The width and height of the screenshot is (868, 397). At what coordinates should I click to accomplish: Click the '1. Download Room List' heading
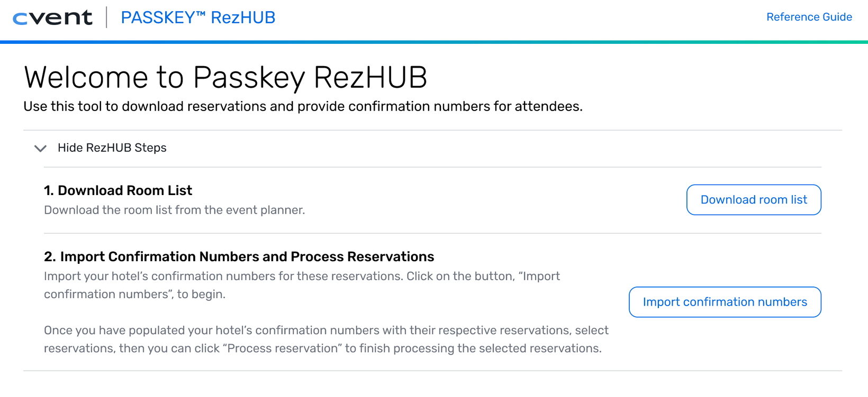[x=118, y=190]
